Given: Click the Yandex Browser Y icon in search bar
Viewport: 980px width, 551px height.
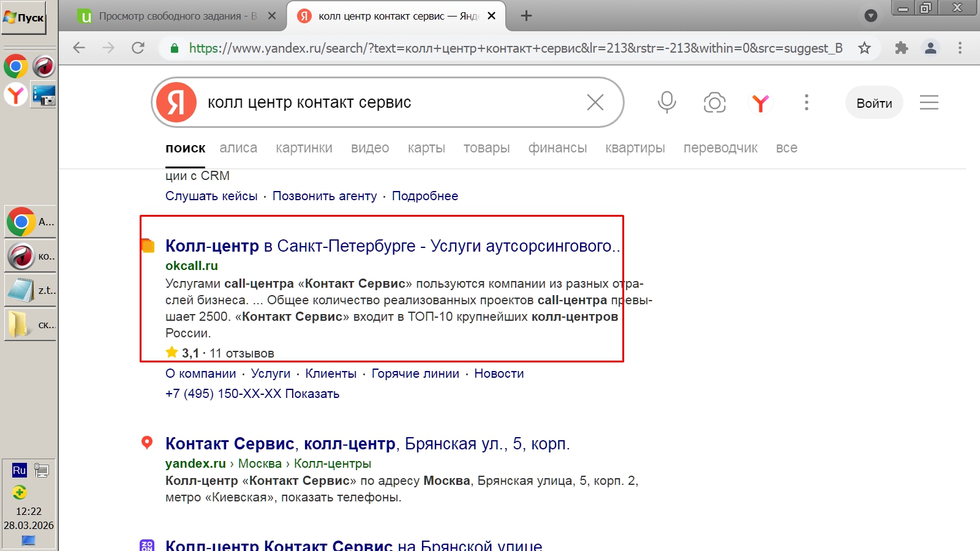Looking at the screenshot, I should (760, 103).
